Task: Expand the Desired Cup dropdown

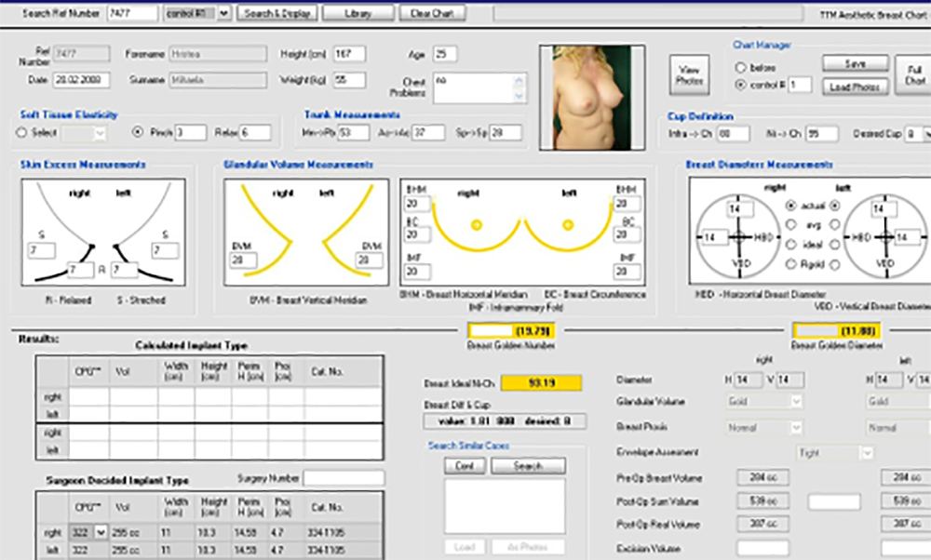Action: [924, 134]
